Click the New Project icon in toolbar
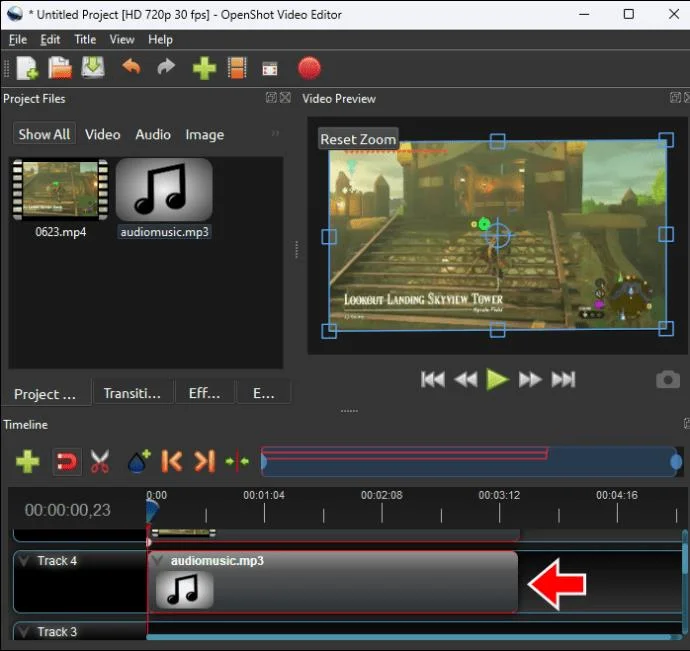 pyautogui.click(x=27, y=68)
